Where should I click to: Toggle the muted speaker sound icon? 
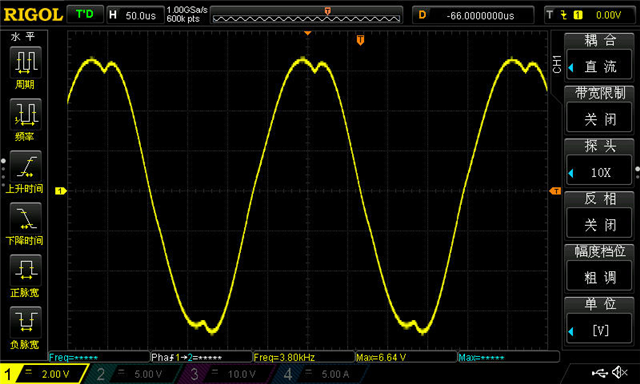[x=620, y=372]
